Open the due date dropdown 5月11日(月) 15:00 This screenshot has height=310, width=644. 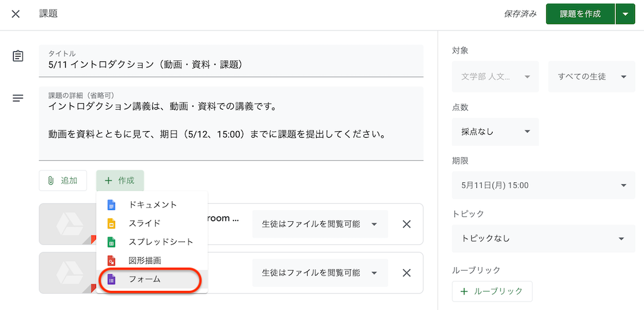(543, 185)
